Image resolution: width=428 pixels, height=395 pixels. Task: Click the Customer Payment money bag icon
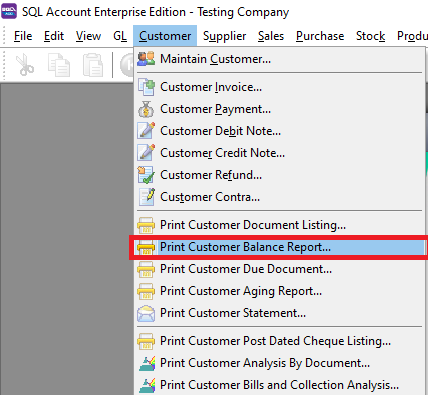point(146,109)
